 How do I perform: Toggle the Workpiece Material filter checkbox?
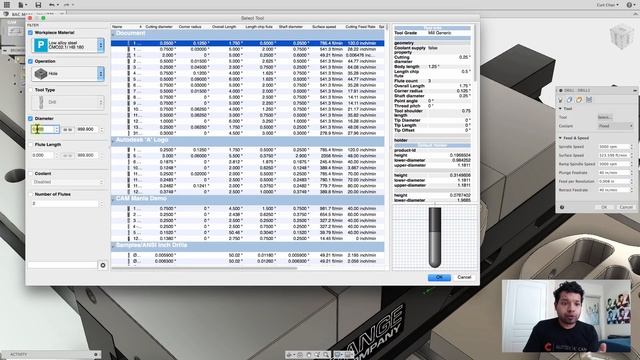pos(31,32)
